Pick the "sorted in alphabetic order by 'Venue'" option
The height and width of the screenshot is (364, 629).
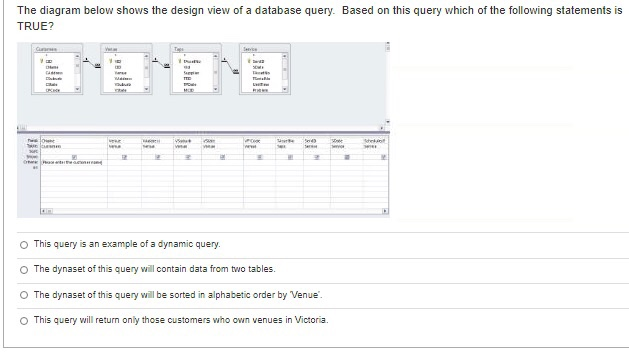click(24, 295)
